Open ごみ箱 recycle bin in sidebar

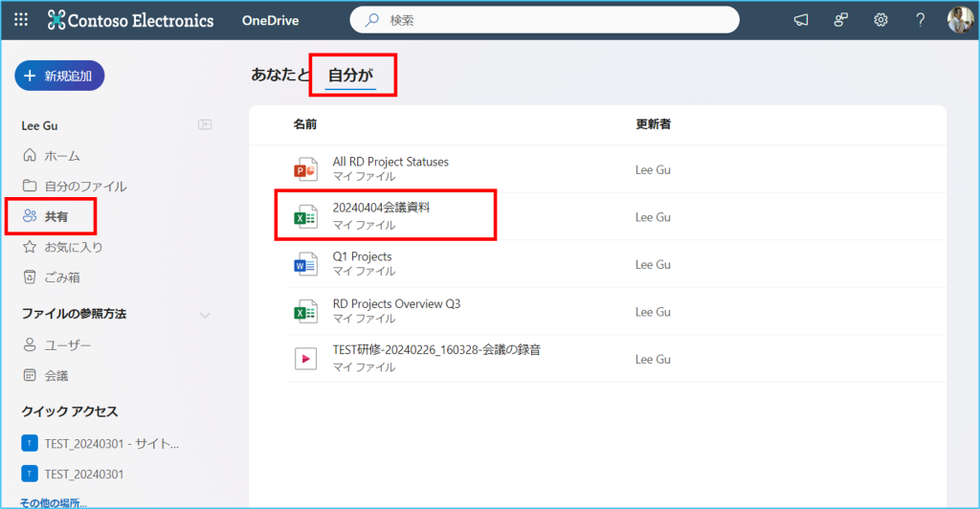pos(62,277)
